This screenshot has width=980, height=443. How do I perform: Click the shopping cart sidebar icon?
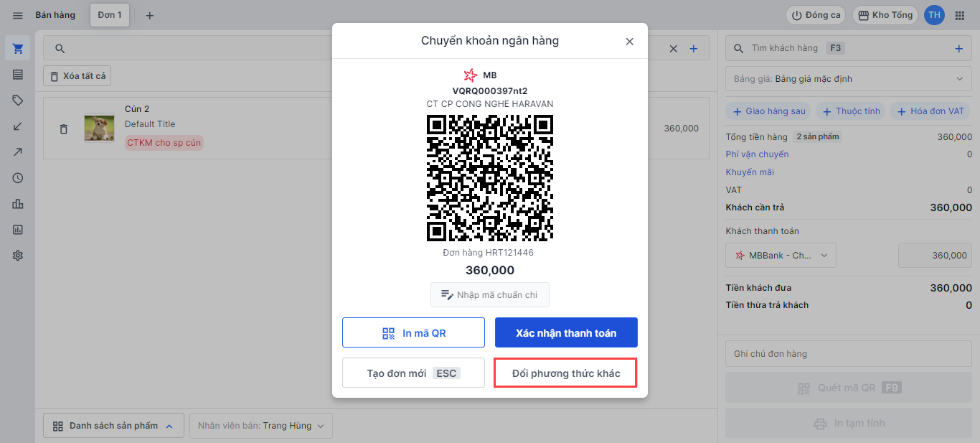point(18,49)
